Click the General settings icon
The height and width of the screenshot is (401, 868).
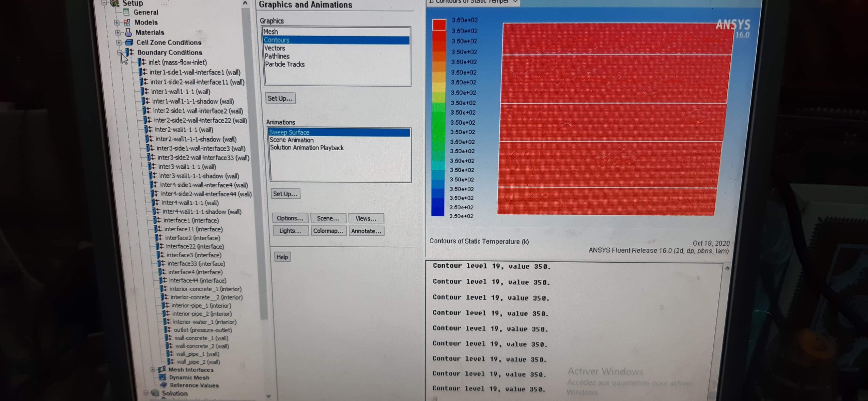(126, 13)
